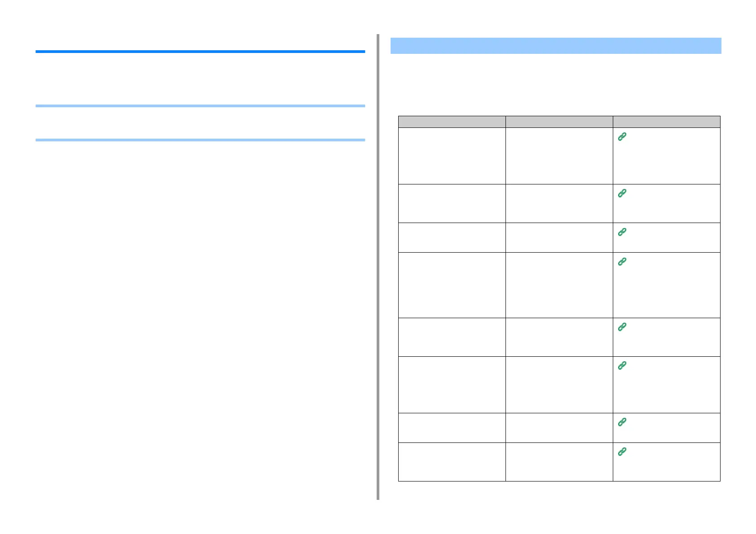Screen dimensions: 756x534
Task: Open the link icon in last table row
Action: 622,452
